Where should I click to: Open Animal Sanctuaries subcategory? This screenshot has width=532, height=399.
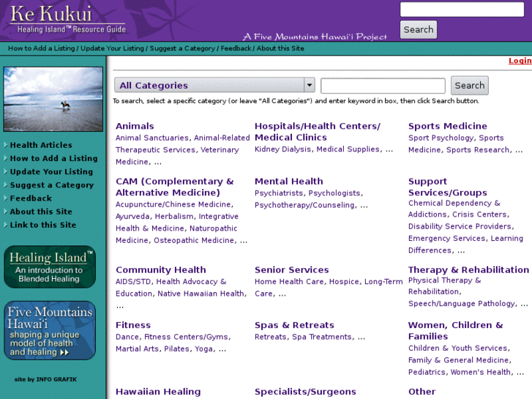(152, 138)
